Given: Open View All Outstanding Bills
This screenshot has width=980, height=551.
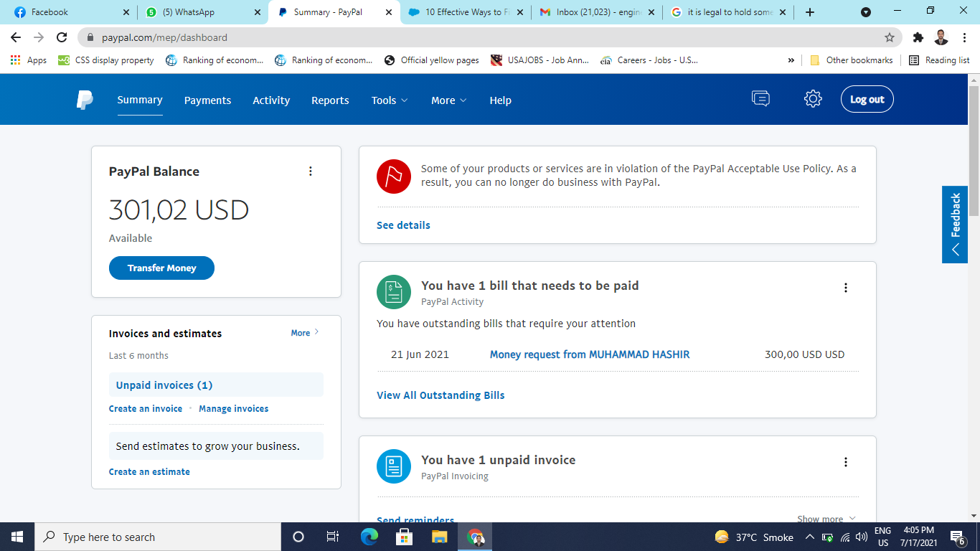Looking at the screenshot, I should tap(440, 395).
